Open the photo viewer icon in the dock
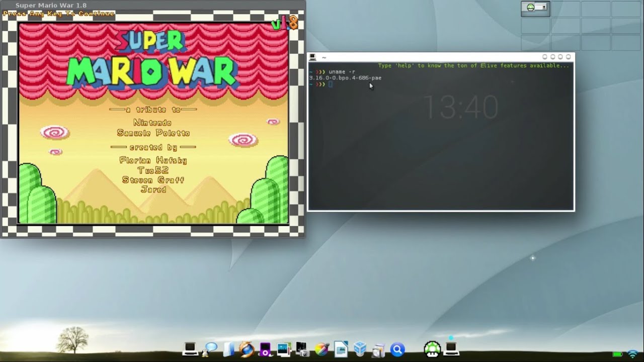This screenshot has height=362, width=644. 284,349
